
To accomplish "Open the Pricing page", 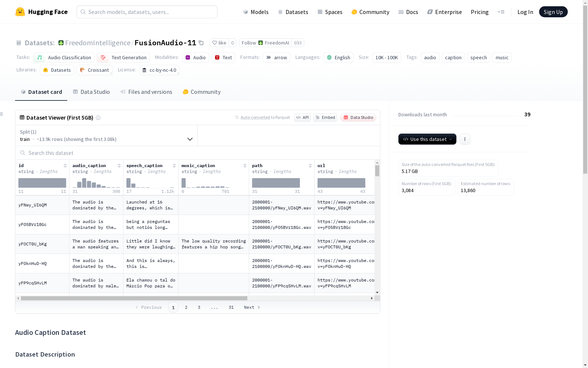I will (480, 12).
